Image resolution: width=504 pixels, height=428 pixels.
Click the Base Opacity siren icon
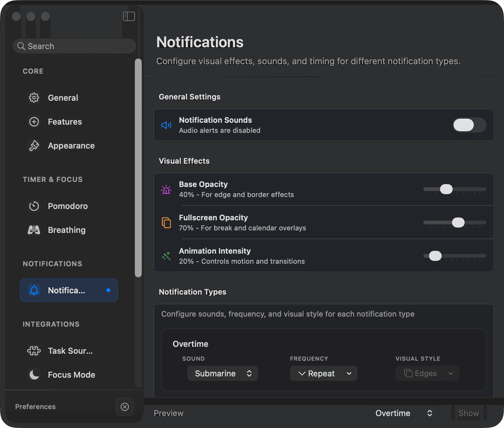[x=166, y=189]
